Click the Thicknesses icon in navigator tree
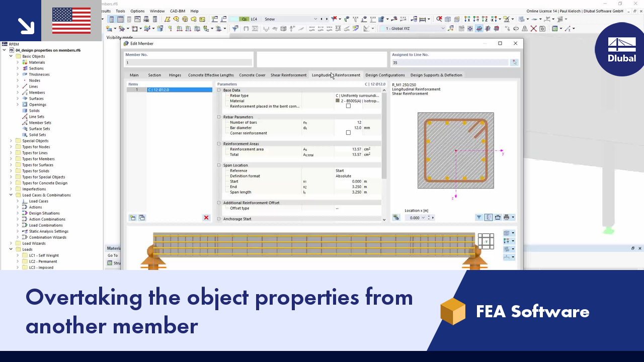644x362 pixels. click(x=25, y=74)
